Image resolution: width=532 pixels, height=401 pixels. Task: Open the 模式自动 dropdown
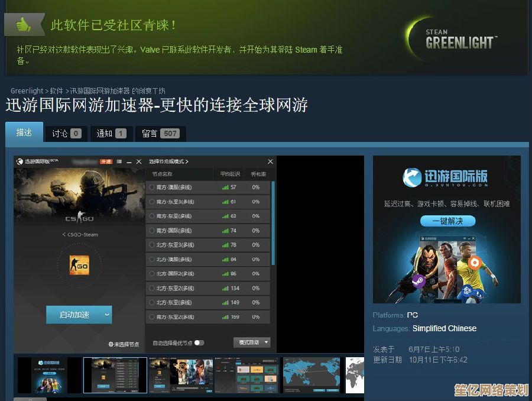[252, 342]
